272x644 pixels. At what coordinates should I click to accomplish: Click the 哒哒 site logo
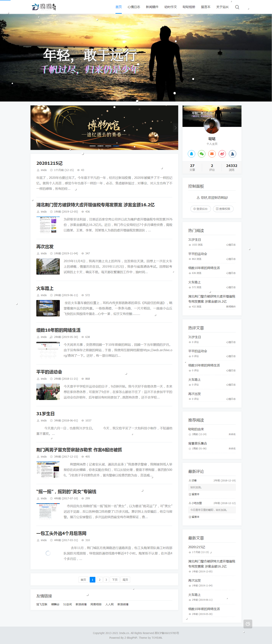(44, 7)
